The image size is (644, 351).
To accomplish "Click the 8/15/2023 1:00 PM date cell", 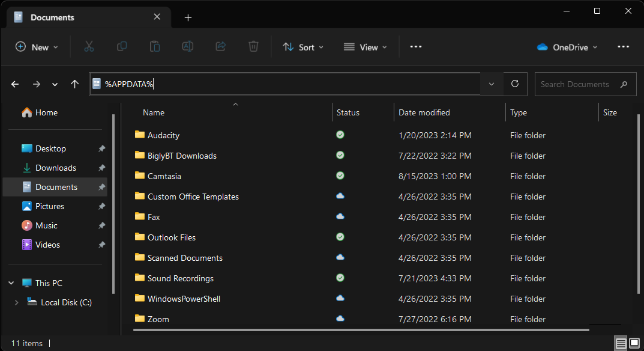I will (435, 176).
